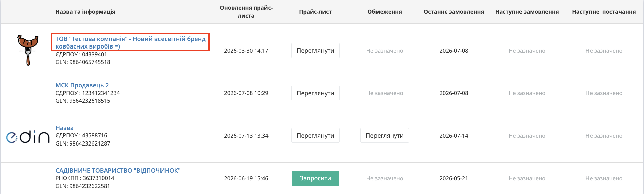View price list for Назва supplier

315,135
